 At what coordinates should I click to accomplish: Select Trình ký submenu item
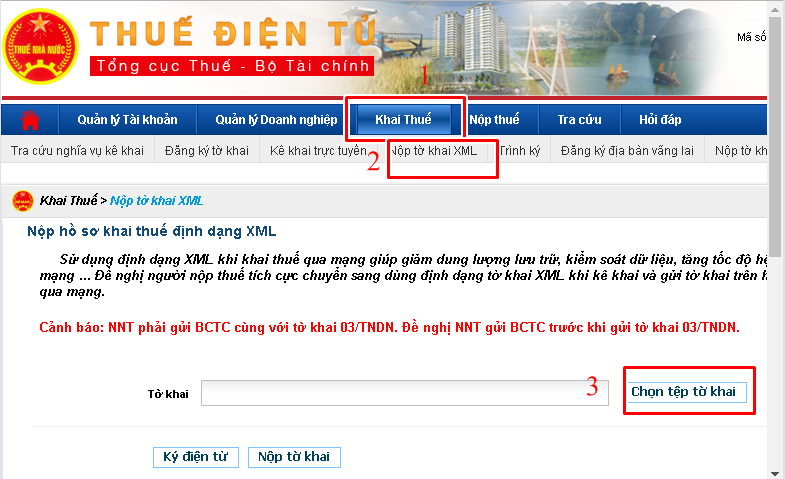520,151
